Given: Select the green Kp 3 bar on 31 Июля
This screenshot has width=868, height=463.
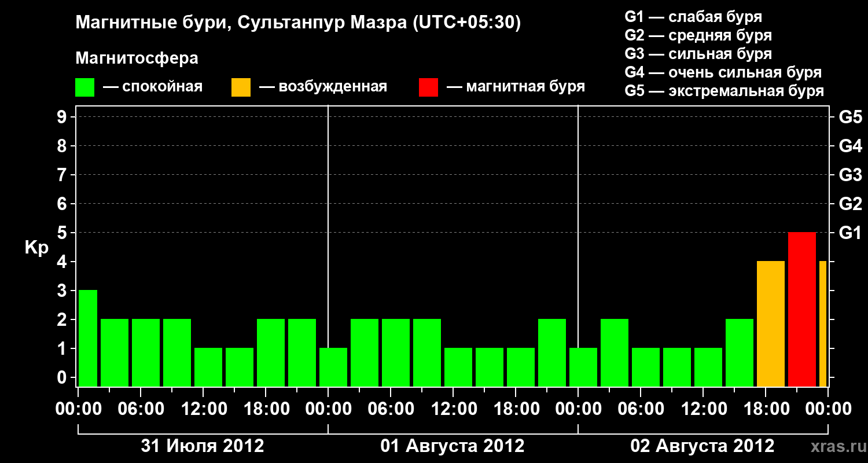Looking at the screenshot, I should [88, 339].
